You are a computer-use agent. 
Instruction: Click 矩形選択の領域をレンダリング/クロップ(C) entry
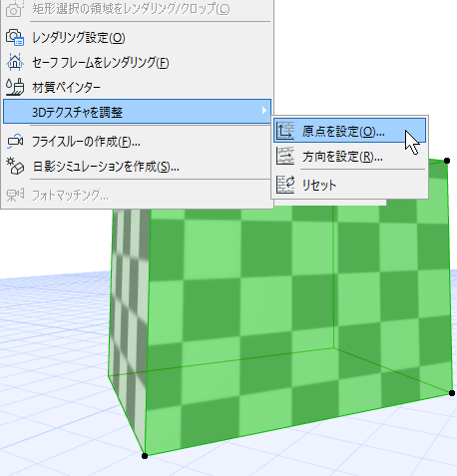(138, 9)
